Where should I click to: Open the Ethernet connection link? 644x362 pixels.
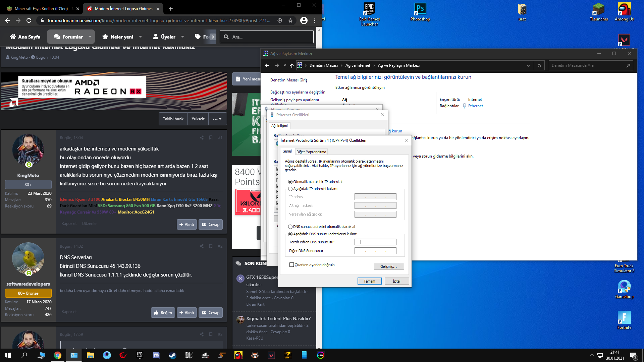(x=475, y=106)
